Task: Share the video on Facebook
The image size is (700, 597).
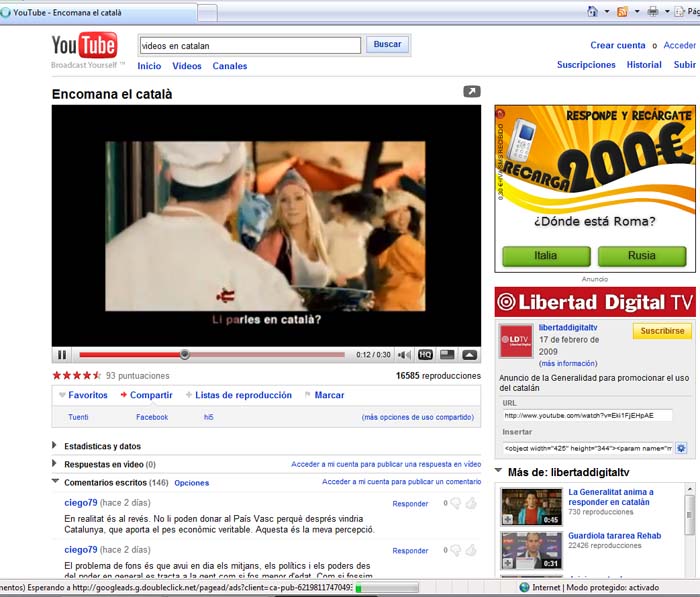Action: coord(152,417)
